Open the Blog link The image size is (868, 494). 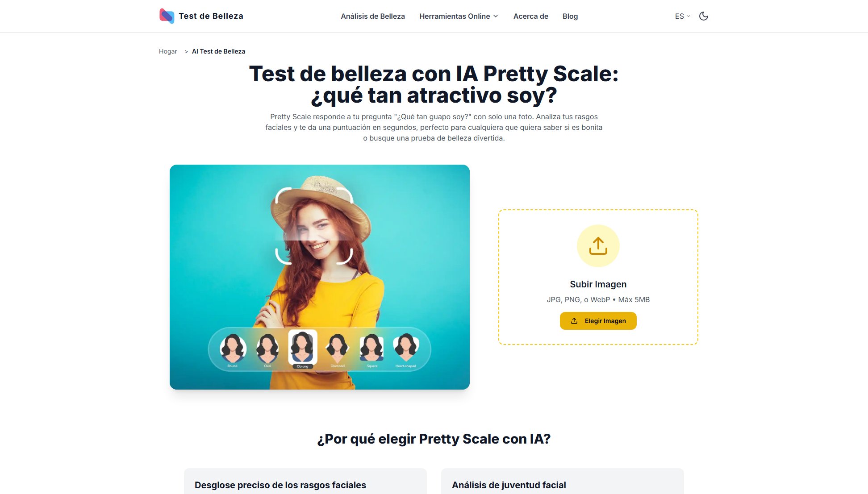click(x=570, y=16)
